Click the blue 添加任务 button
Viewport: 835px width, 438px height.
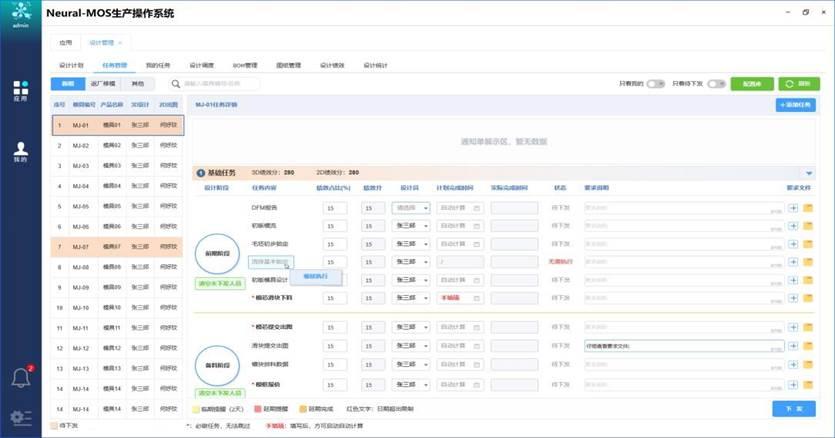click(x=796, y=104)
